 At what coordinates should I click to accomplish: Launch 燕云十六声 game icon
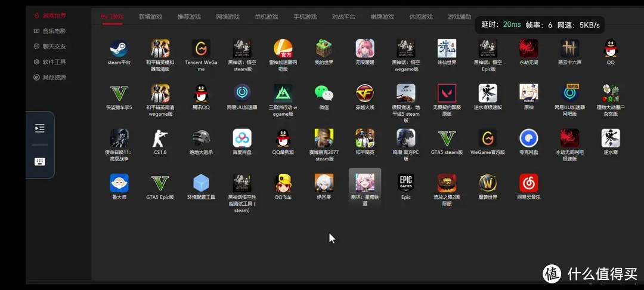[x=569, y=48]
